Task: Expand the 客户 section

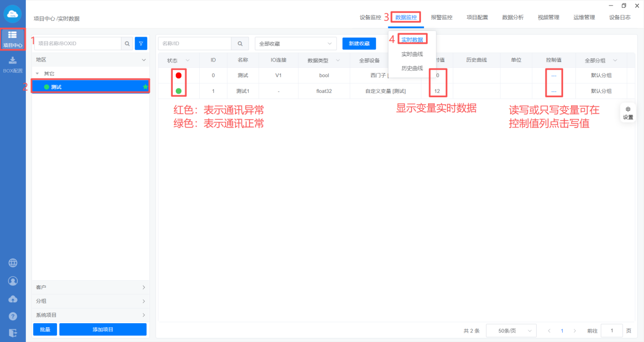Action: [91, 288]
